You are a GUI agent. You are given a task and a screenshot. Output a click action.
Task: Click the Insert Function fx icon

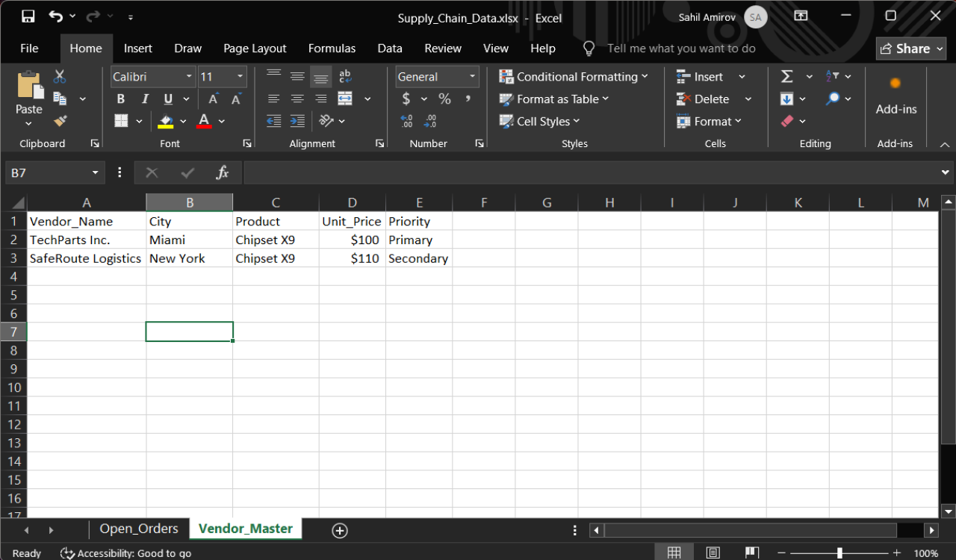tap(222, 173)
